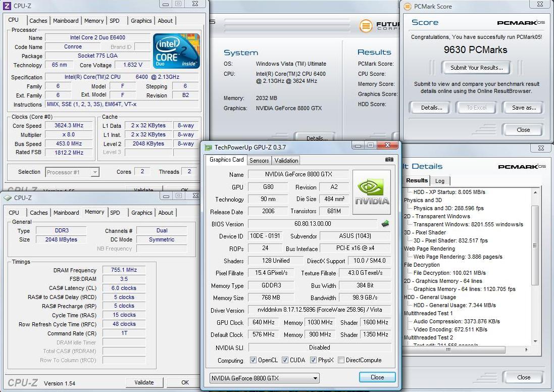The image size is (554, 392).
Task: Select 'HDD - XP Startup: 8.005 MB/s' row
Action: click(x=449, y=192)
